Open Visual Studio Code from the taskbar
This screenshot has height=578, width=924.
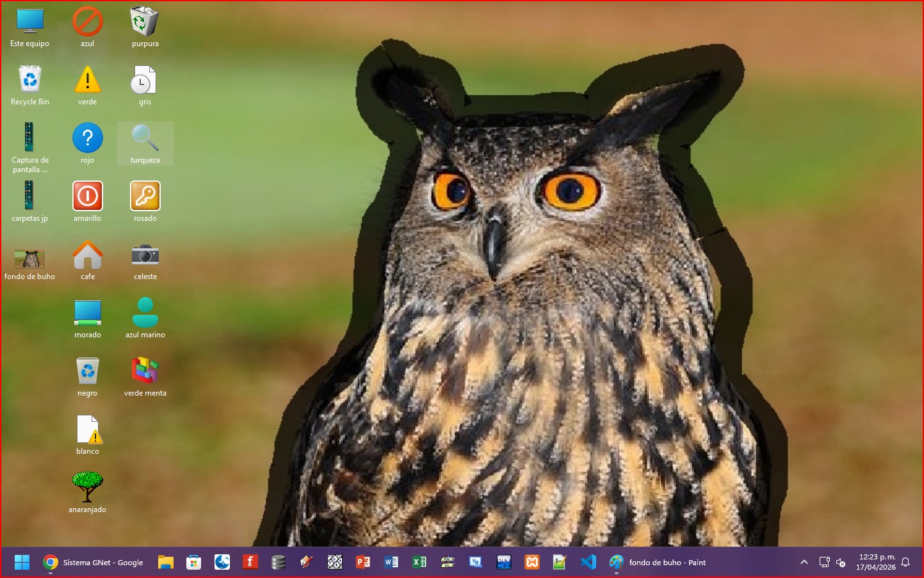588,562
